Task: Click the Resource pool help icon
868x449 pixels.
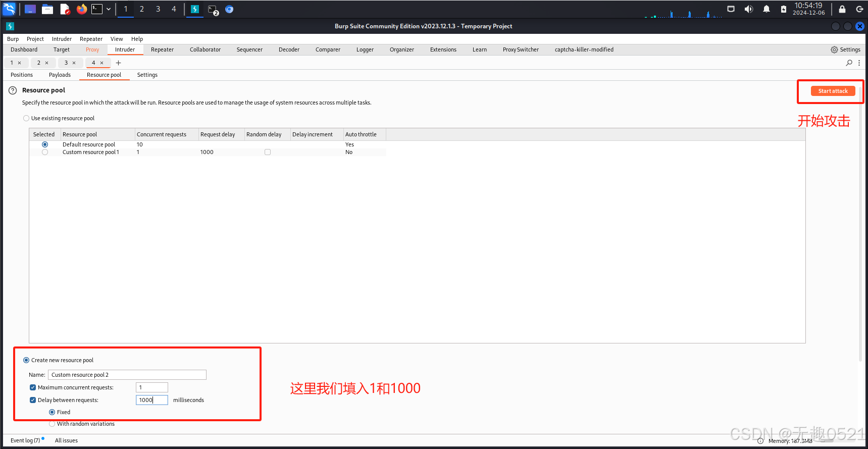Action: (x=13, y=90)
